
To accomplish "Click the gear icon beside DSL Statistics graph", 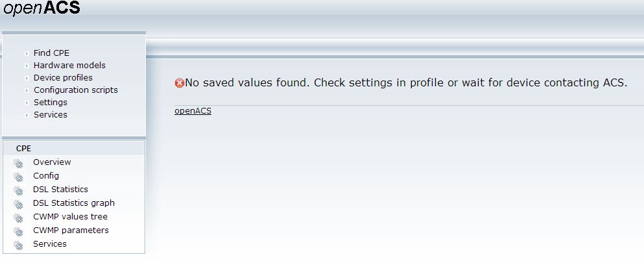I will point(18,204).
